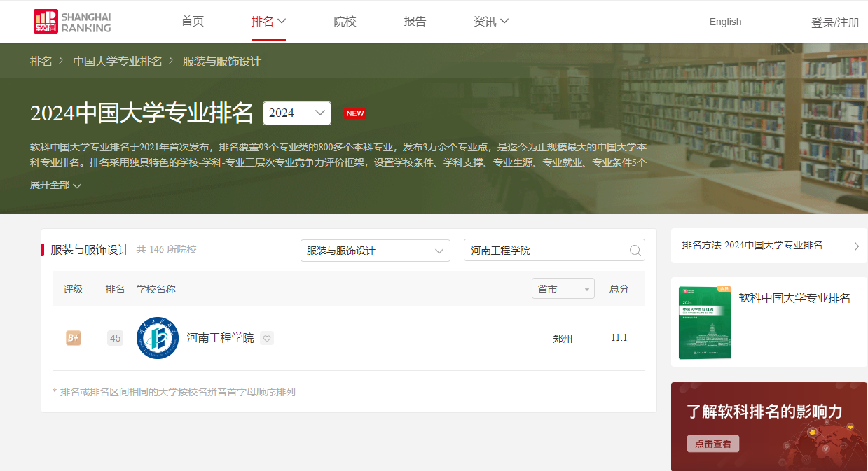This screenshot has height=471, width=868.
Task: Open the 资讯 navigation menu
Action: (x=490, y=22)
